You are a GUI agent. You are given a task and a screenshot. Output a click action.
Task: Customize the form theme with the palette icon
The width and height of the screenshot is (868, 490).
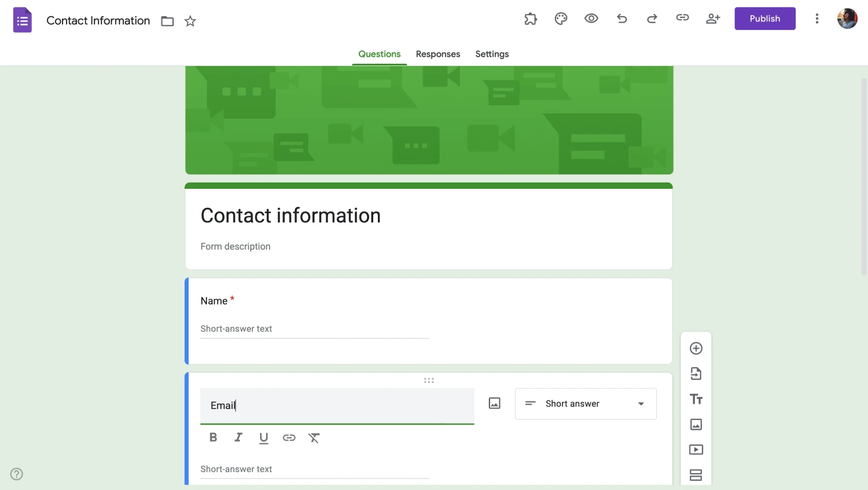tap(561, 18)
